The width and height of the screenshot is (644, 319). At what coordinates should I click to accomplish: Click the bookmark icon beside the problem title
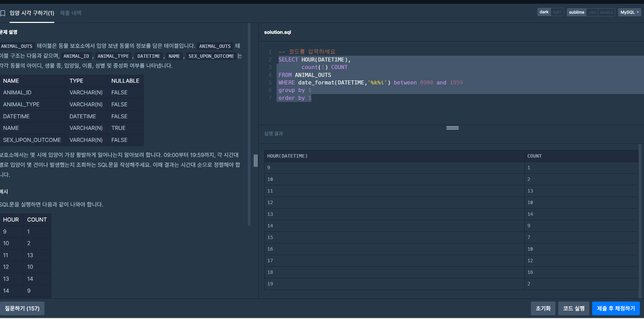[3, 13]
